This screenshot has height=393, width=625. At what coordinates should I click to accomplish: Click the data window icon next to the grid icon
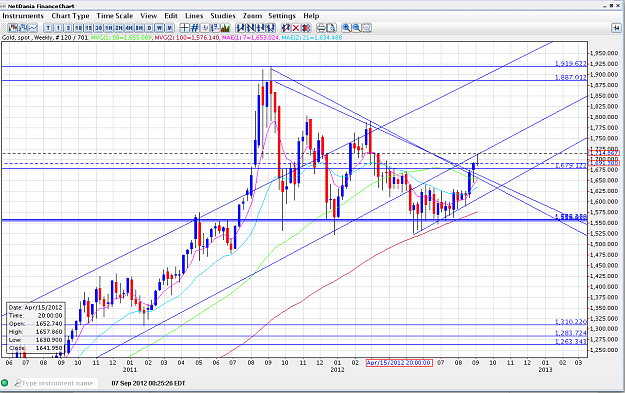(205, 28)
